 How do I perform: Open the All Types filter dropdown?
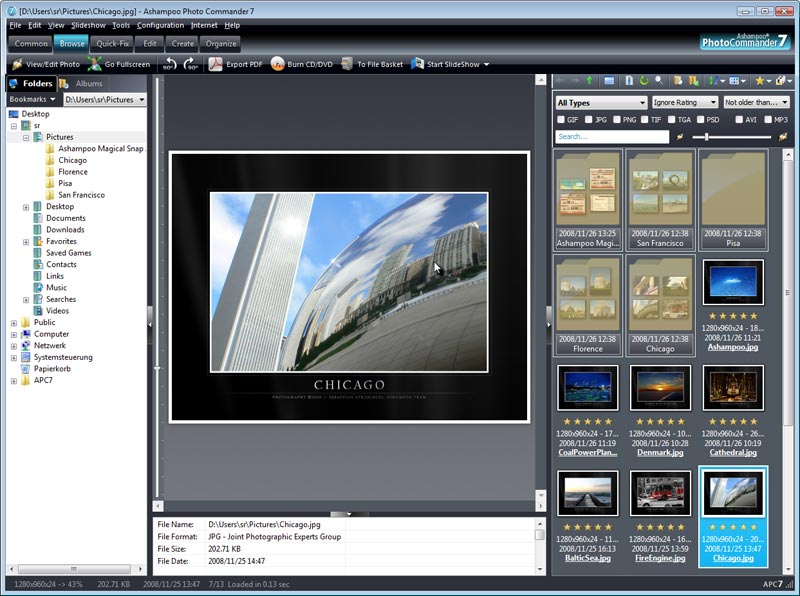point(600,102)
